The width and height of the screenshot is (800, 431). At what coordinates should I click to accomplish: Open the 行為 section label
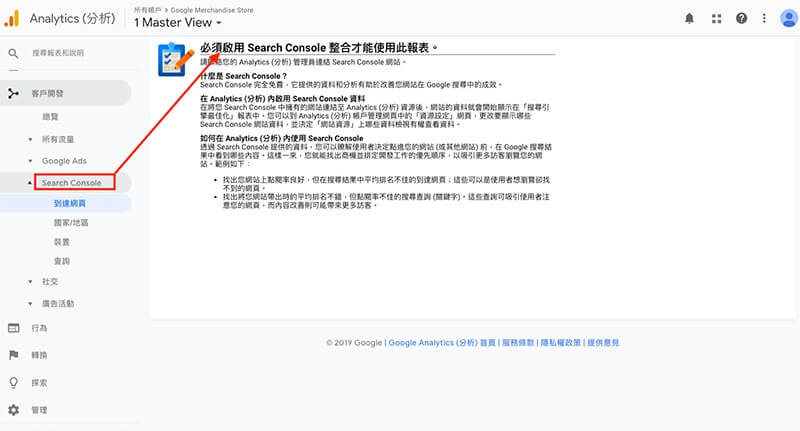39,328
